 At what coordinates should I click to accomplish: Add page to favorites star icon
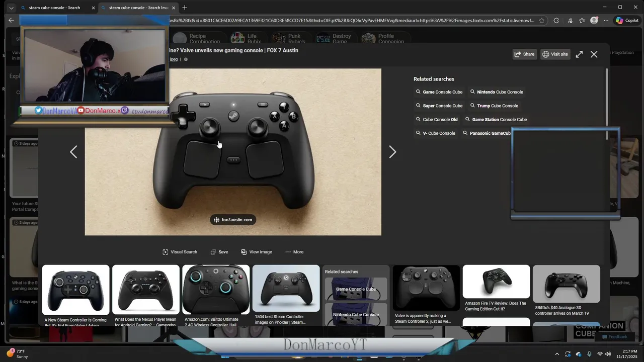coord(541,21)
